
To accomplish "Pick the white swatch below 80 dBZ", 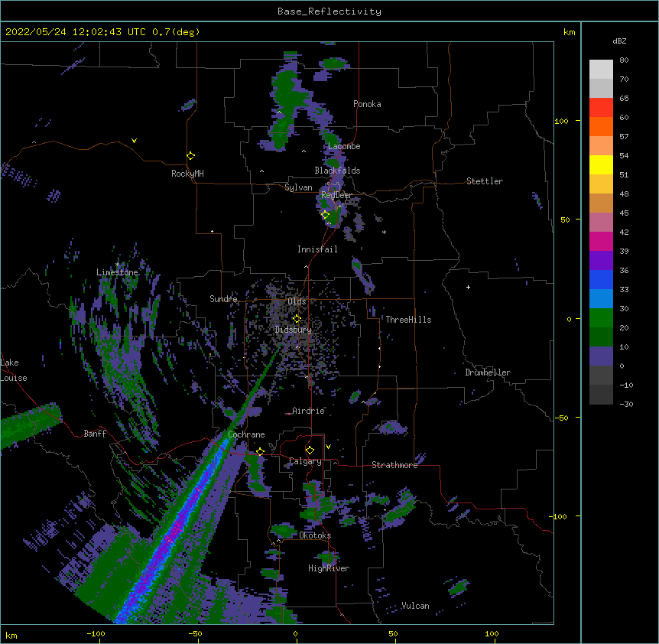I will pos(601,70).
